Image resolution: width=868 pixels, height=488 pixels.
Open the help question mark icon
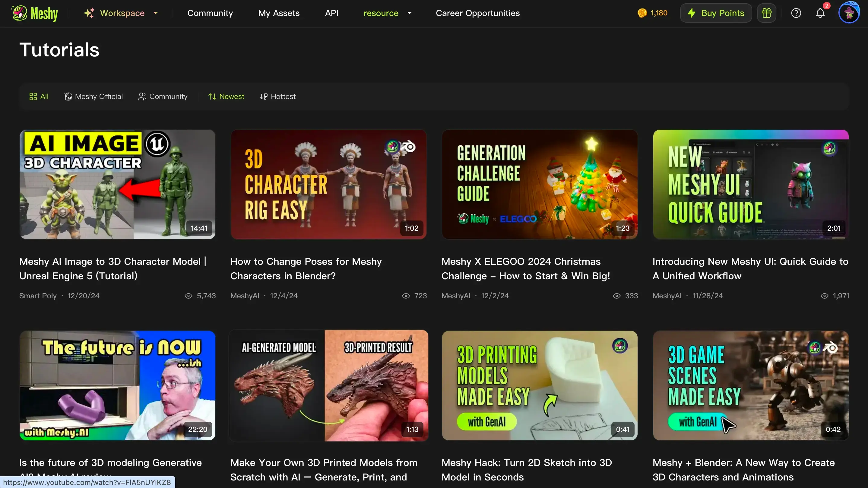pos(796,13)
